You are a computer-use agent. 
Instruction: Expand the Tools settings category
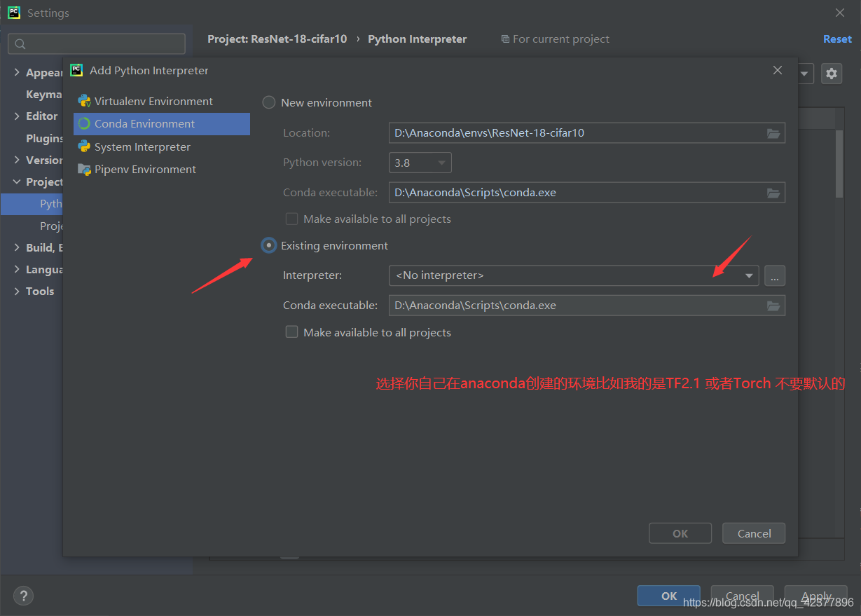[18, 291]
